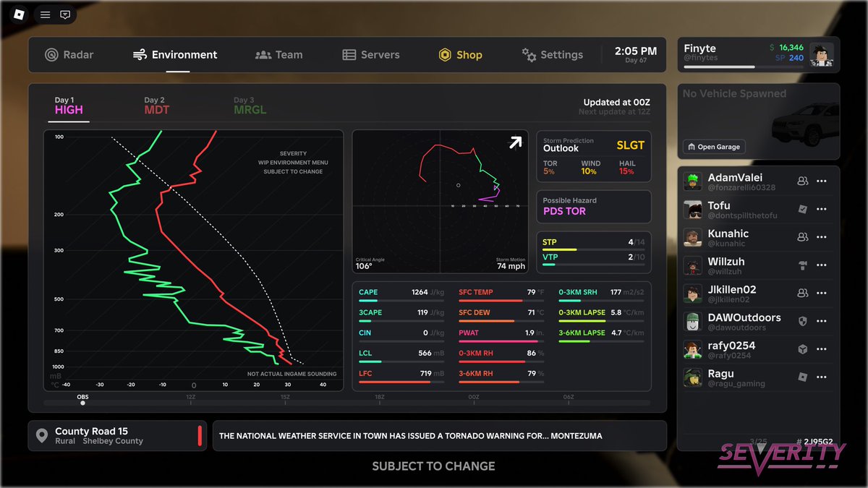Select the 06Z timeline mark
Viewport: 868px width, 488px height.
click(569, 398)
